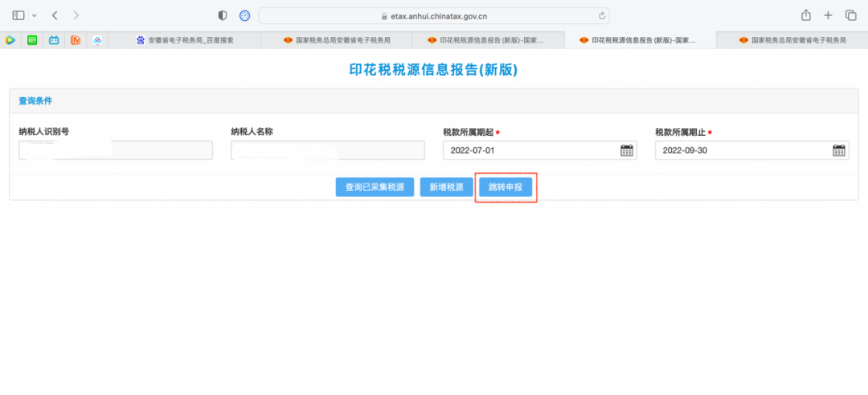Open a new tab with plus

pyautogui.click(x=828, y=15)
